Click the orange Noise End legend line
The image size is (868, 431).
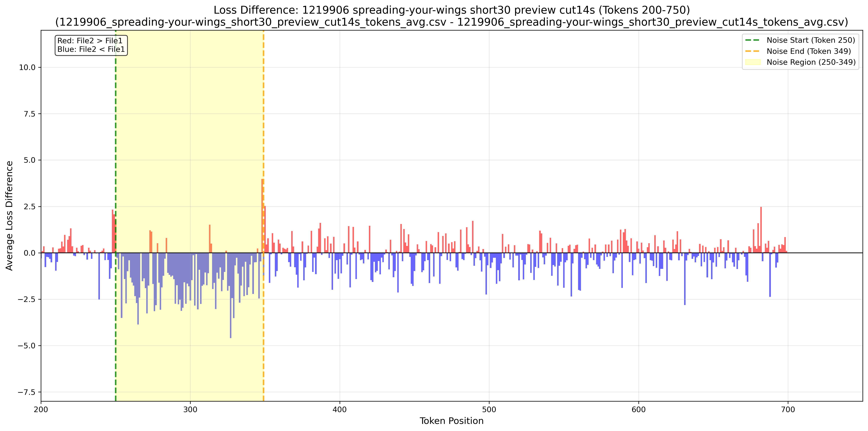(x=752, y=51)
